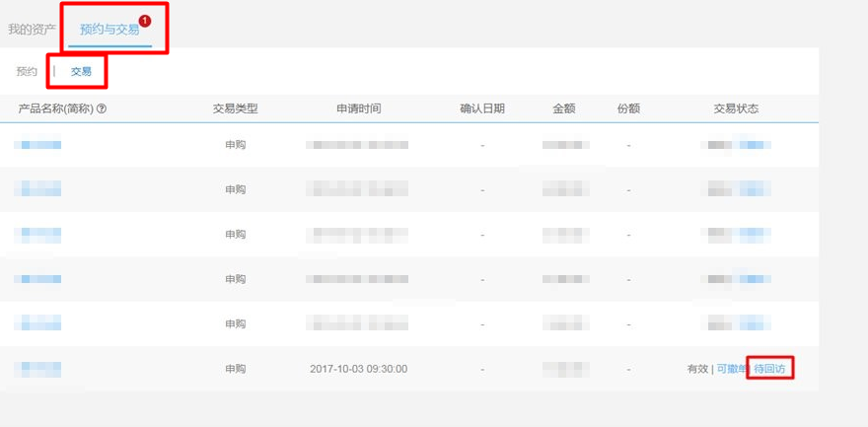This screenshot has width=868, height=427.
Task: Switch to the 预约与交易 tab
Action: [109, 30]
